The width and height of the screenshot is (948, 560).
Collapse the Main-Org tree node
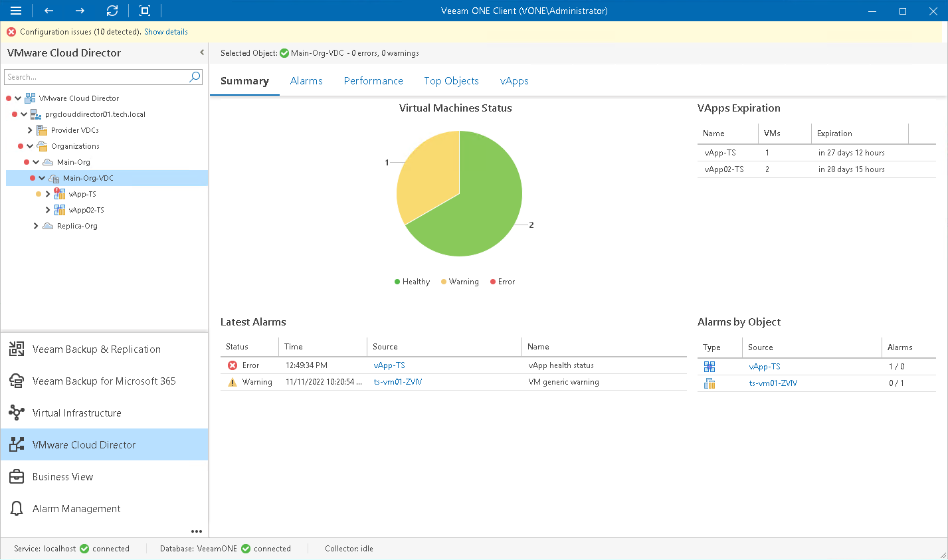pos(37,161)
